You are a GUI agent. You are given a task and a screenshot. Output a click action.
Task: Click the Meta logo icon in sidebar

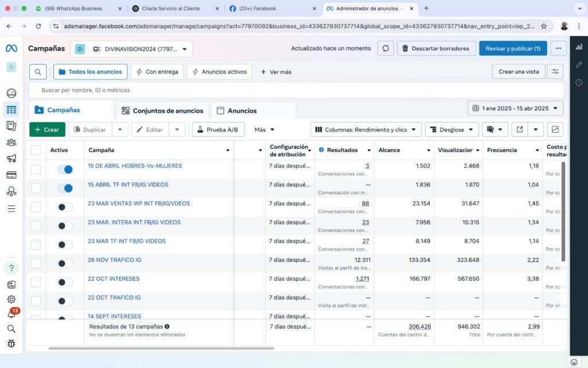[11, 48]
